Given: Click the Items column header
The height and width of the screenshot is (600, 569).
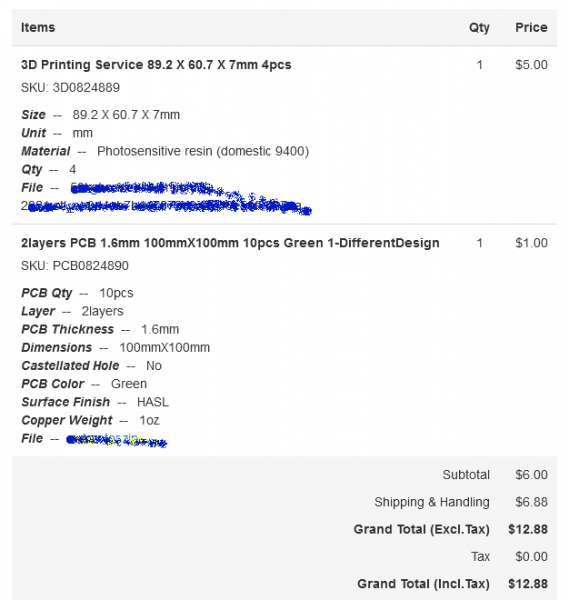Looking at the screenshot, I should click(x=38, y=28).
